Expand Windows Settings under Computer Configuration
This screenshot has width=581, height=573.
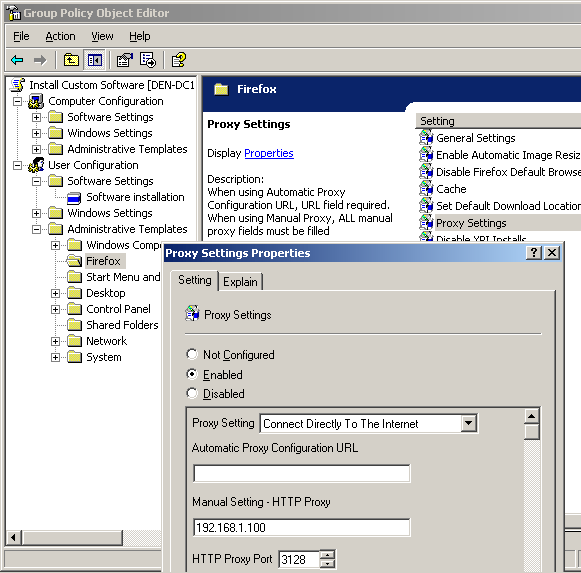[36, 133]
